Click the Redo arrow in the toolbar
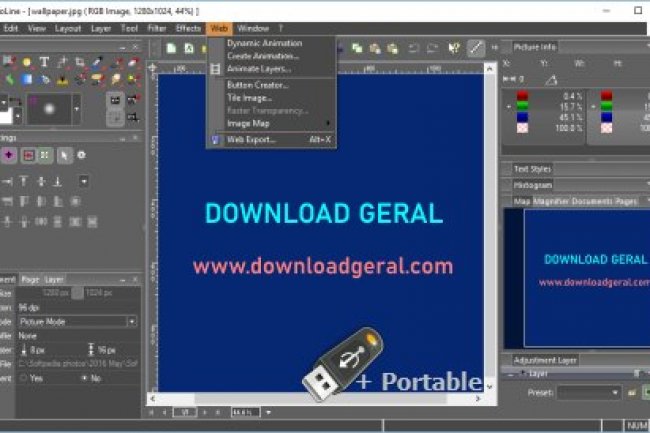650x433 pixels. [432, 48]
